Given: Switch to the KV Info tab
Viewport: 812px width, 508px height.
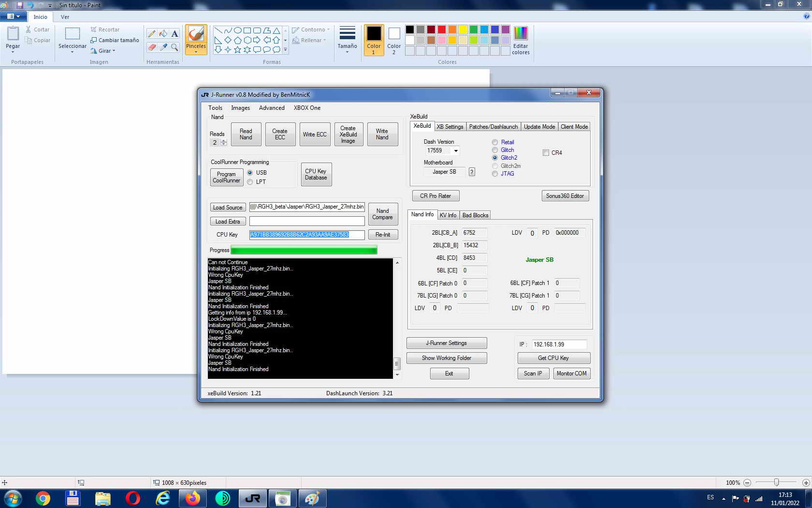Looking at the screenshot, I should pyautogui.click(x=448, y=215).
